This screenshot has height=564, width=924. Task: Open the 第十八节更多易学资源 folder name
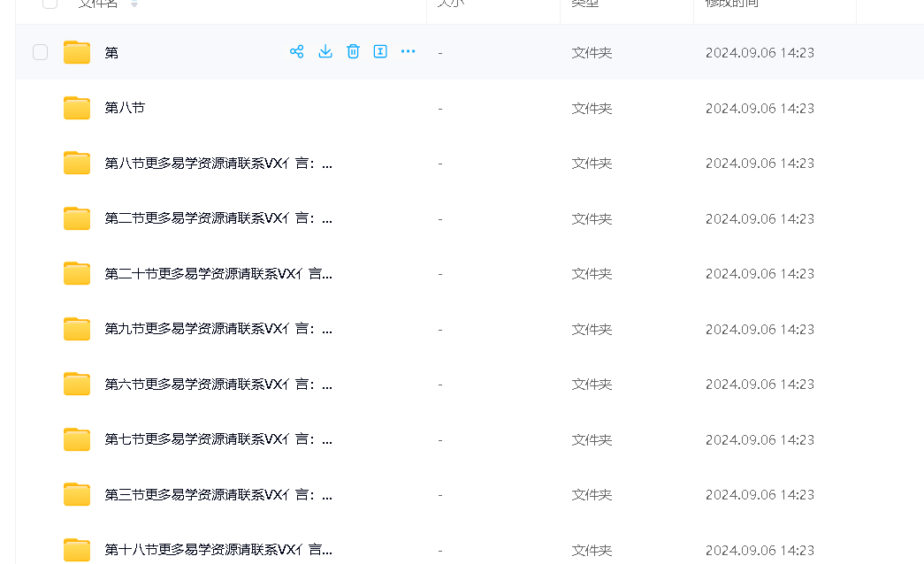tap(218, 550)
